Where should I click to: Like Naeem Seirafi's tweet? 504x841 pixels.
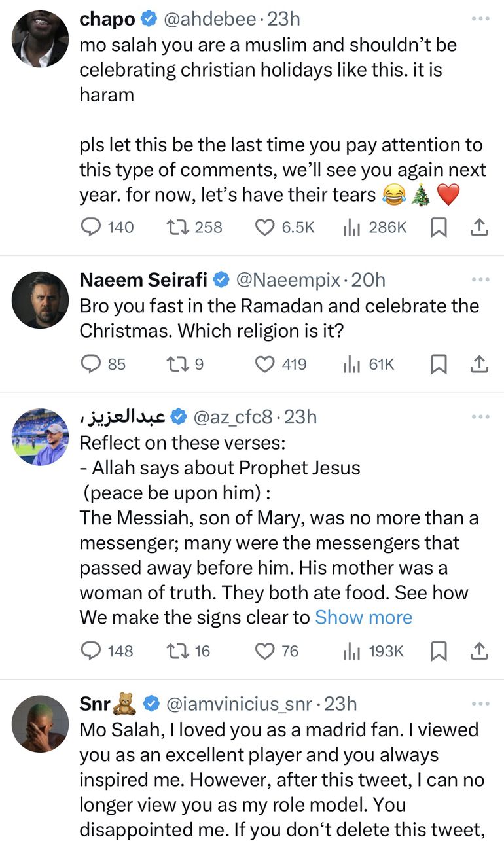point(264,364)
